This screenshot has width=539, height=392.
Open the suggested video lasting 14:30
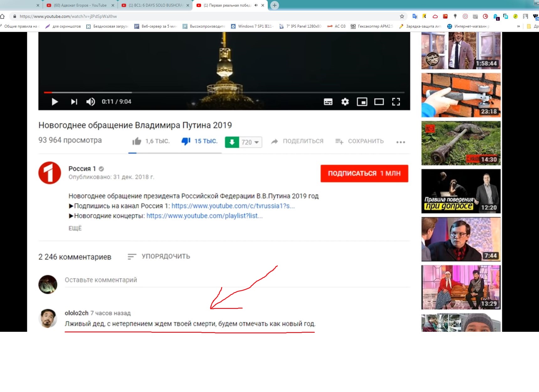click(461, 143)
